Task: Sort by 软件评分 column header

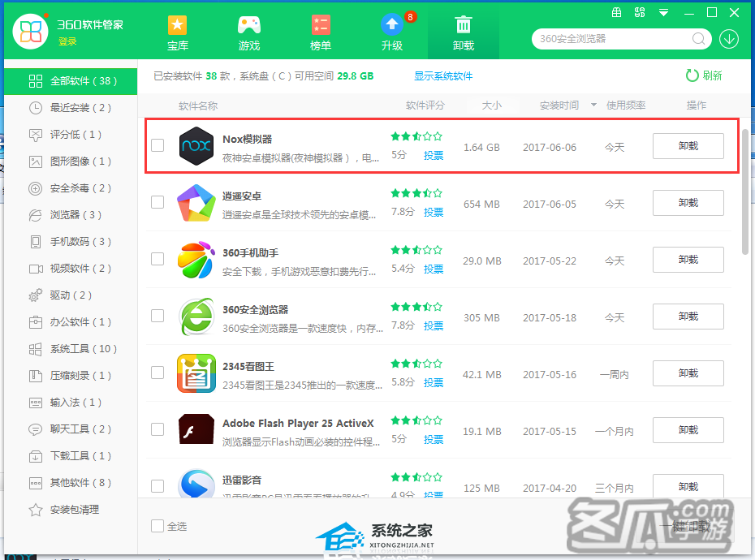Action: pyautogui.click(x=425, y=106)
